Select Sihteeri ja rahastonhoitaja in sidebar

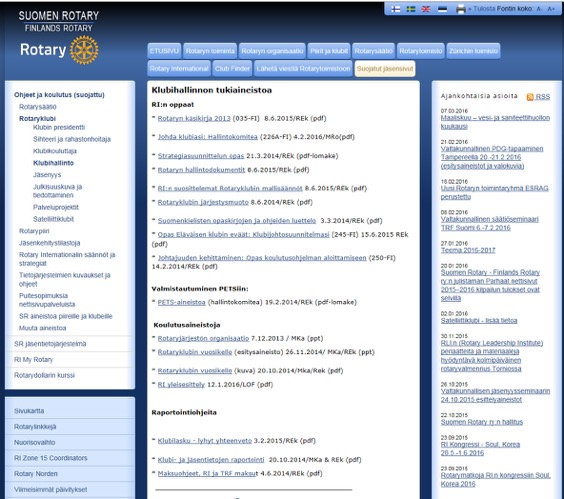72,139
